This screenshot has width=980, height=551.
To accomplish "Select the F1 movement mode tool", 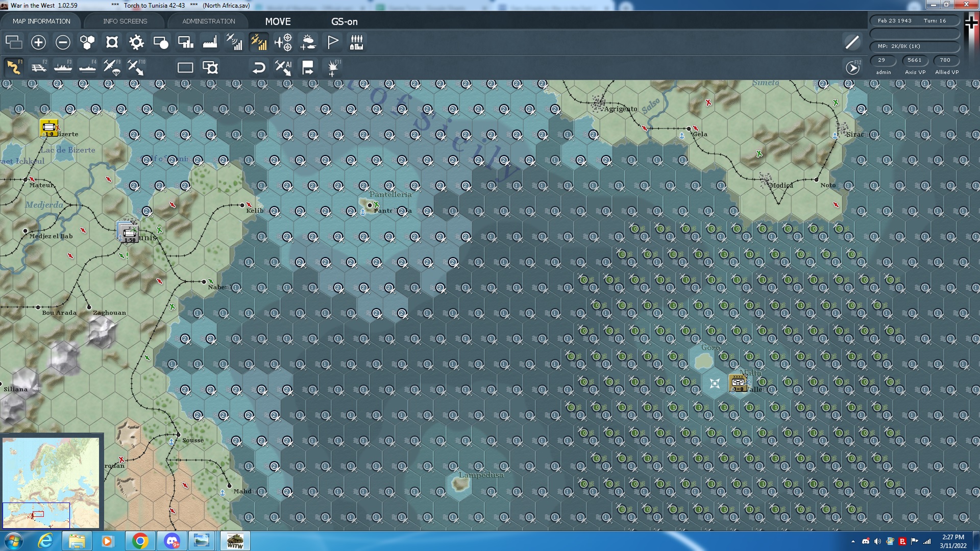I will pos(14,67).
